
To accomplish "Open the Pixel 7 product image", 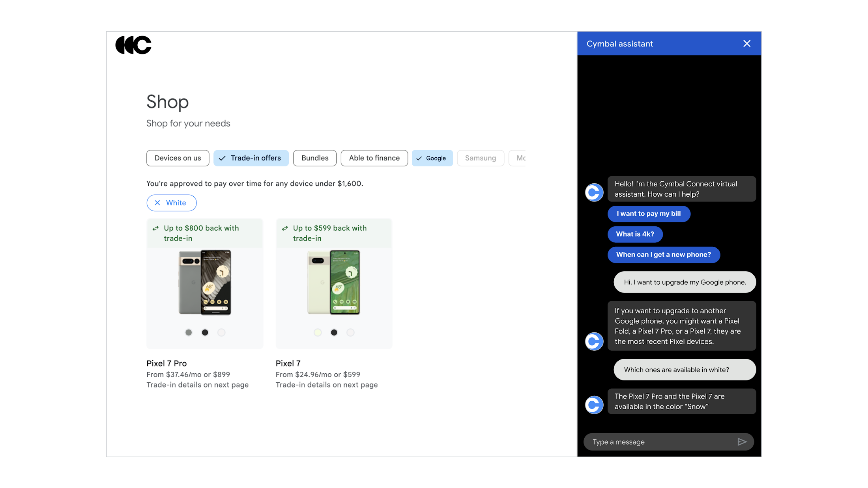I will pyautogui.click(x=334, y=282).
